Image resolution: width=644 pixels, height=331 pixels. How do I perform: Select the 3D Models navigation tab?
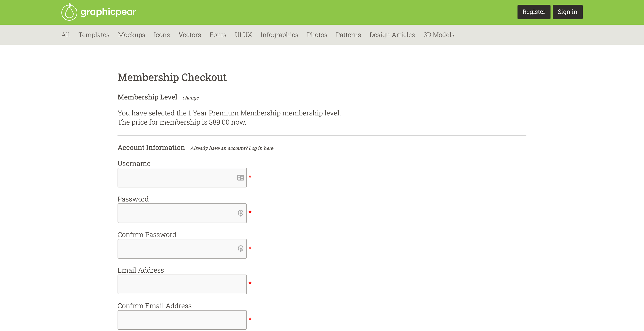click(439, 35)
